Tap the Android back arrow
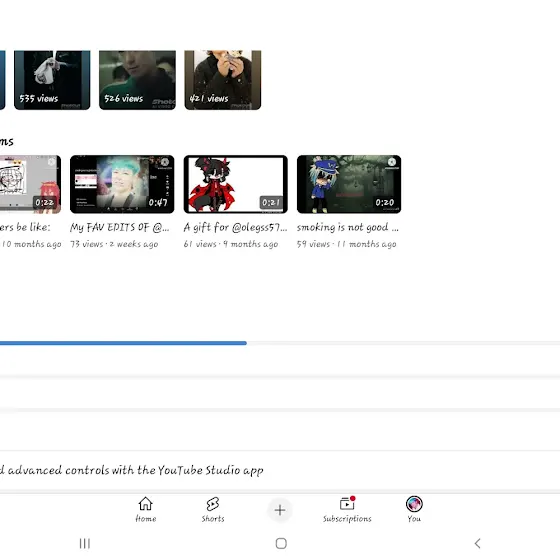This screenshot has height=560, width=560. click(478, 544)
